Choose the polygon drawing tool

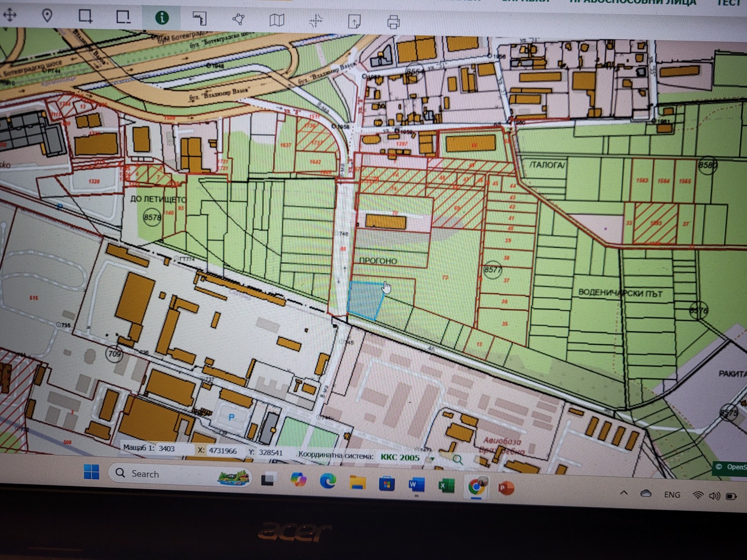239,19
